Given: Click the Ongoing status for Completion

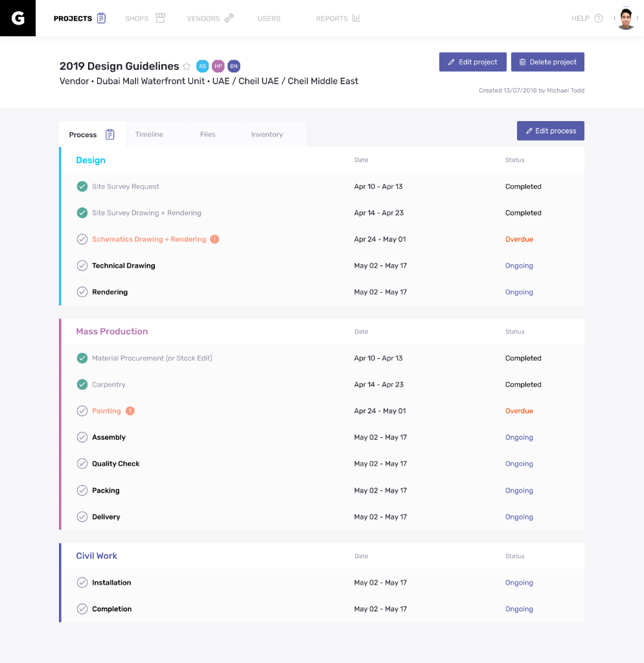Looking at the screenshot, I should 519,609.
